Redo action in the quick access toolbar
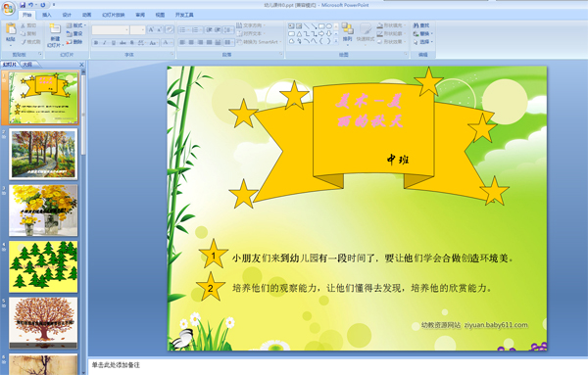Viewport: 588px width, 375px height. click(43, 5)
